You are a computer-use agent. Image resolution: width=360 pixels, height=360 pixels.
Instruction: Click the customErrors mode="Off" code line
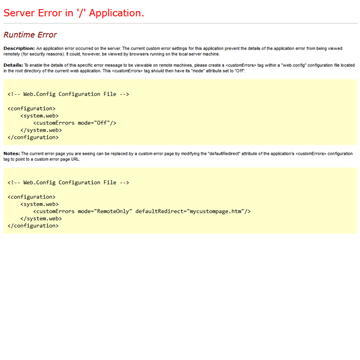[x=75, y=123]
